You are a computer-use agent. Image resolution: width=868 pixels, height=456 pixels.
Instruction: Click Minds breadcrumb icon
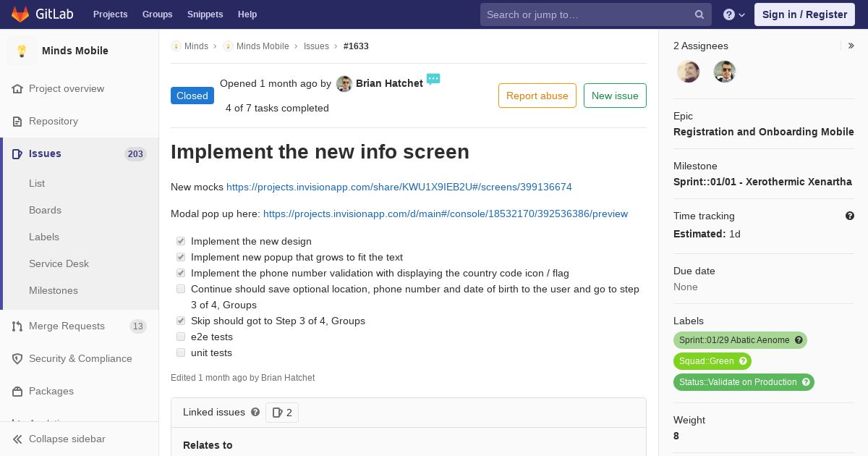176,46
